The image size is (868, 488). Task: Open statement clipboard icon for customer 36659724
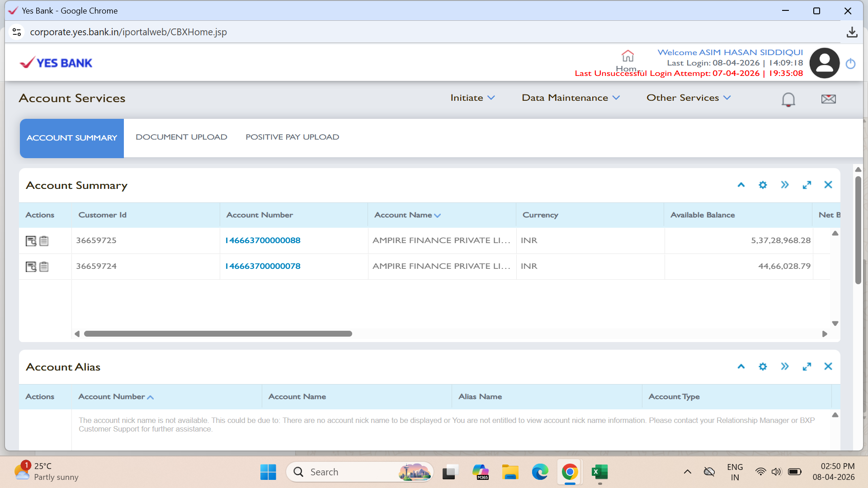click(x=44, y=267)
